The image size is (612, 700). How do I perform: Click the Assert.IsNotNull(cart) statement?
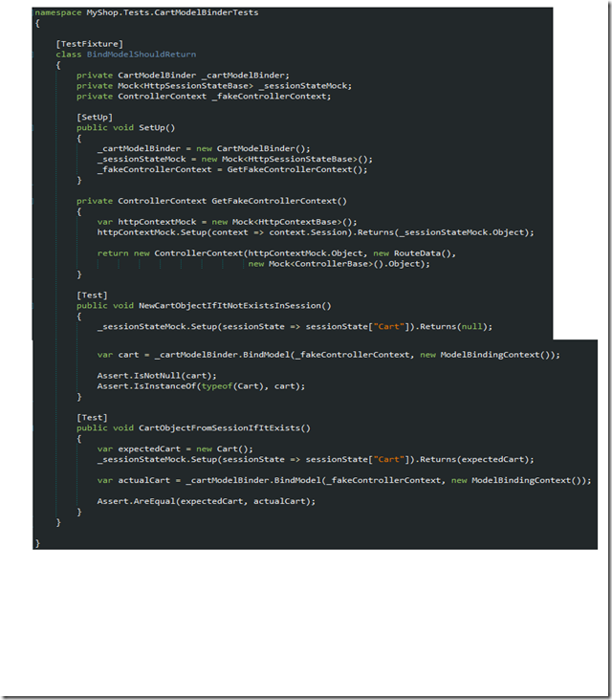coord(157,376)
